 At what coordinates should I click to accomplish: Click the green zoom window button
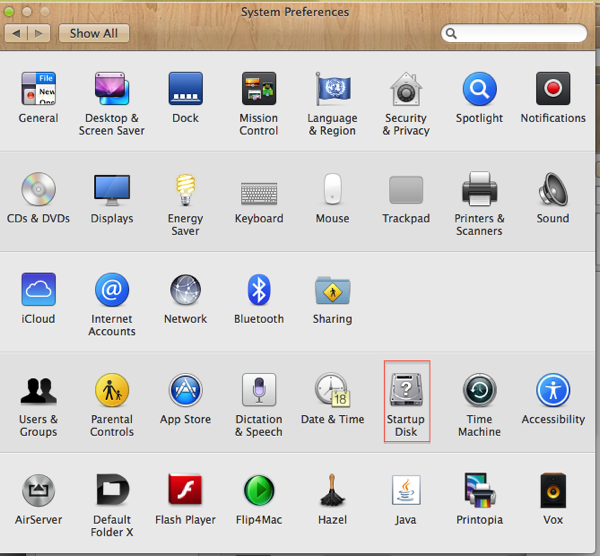[x=9, y=12]
